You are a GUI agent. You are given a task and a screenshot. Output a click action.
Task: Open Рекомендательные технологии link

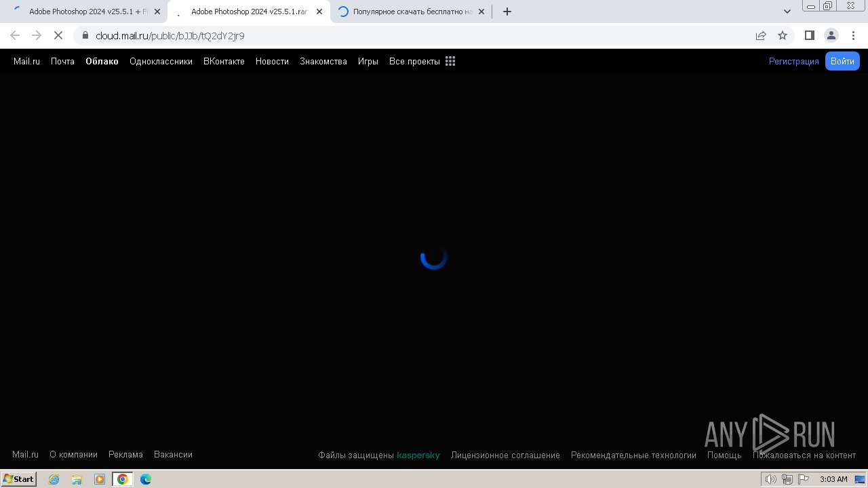633,455
